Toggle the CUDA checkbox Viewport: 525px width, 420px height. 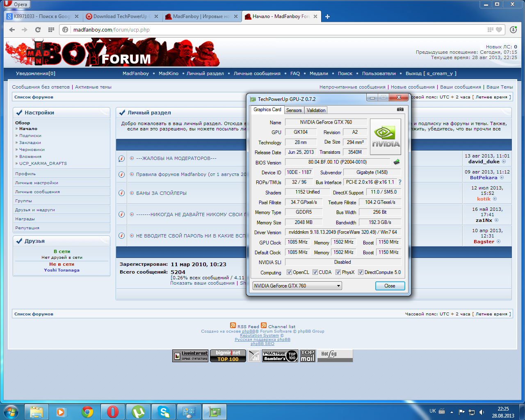[315, 272]
